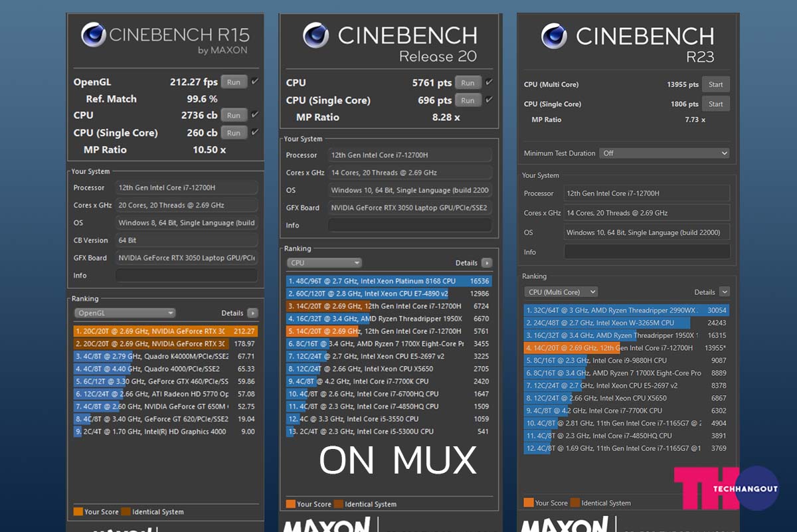Open the Minimum Test Duration dropdown in R23
This screenshot has width=797, height=532.
tap(664, 153)
